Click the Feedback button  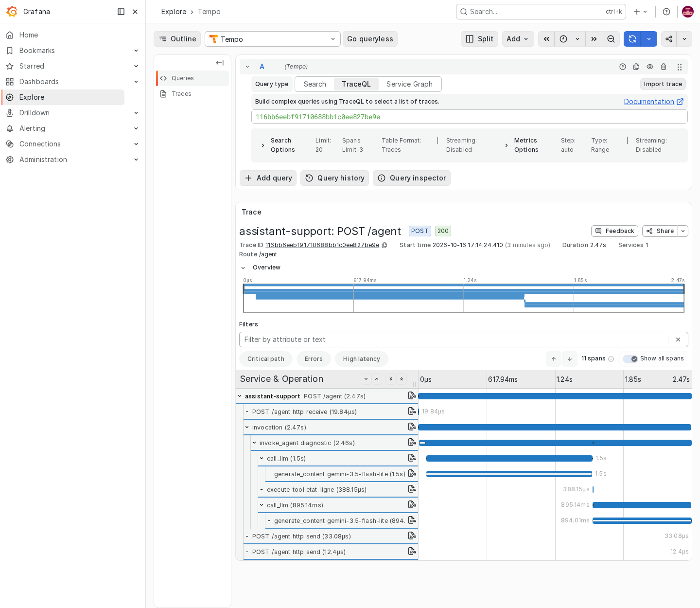point(615,231)
